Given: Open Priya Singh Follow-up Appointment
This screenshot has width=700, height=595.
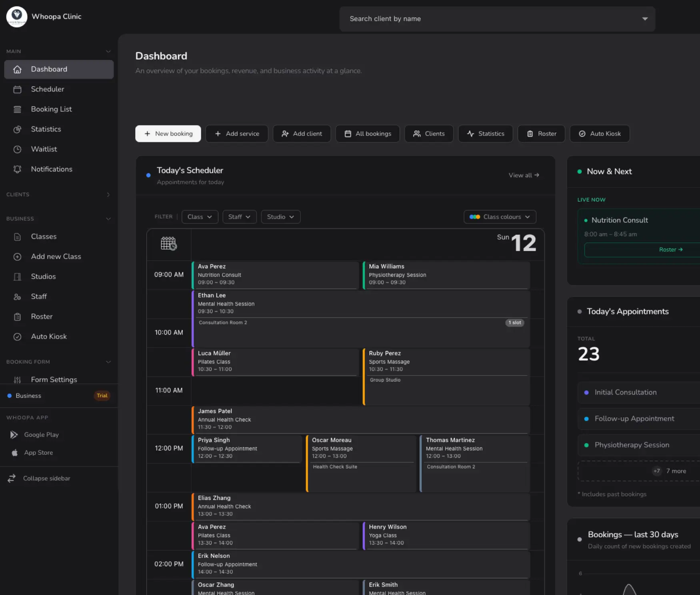Looking at the screenshot, I should point(247,449).
